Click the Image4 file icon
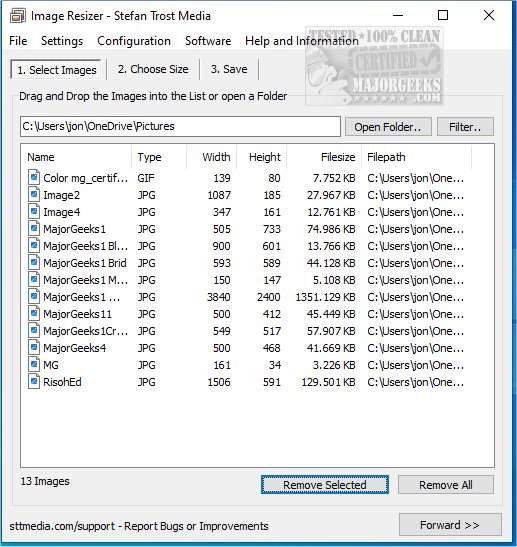This screenshot has height=547, width=517. pyautogui.click(x=34, y=211)
